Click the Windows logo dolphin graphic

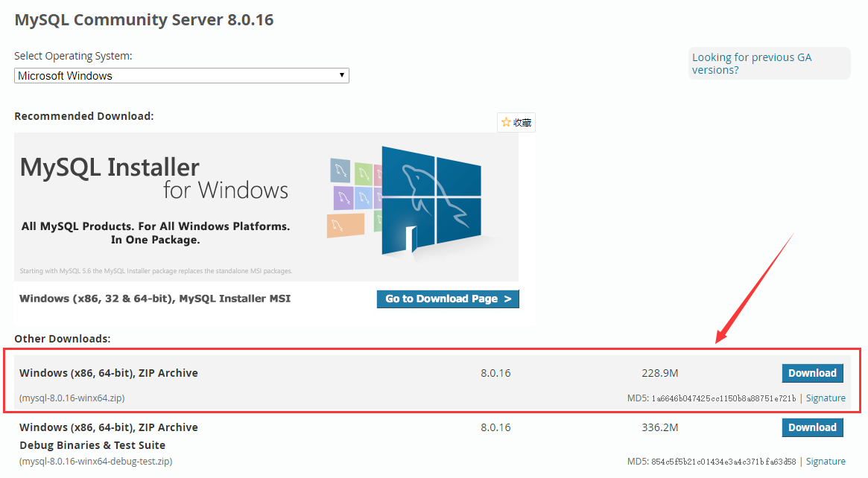click(x=431, y=202)
